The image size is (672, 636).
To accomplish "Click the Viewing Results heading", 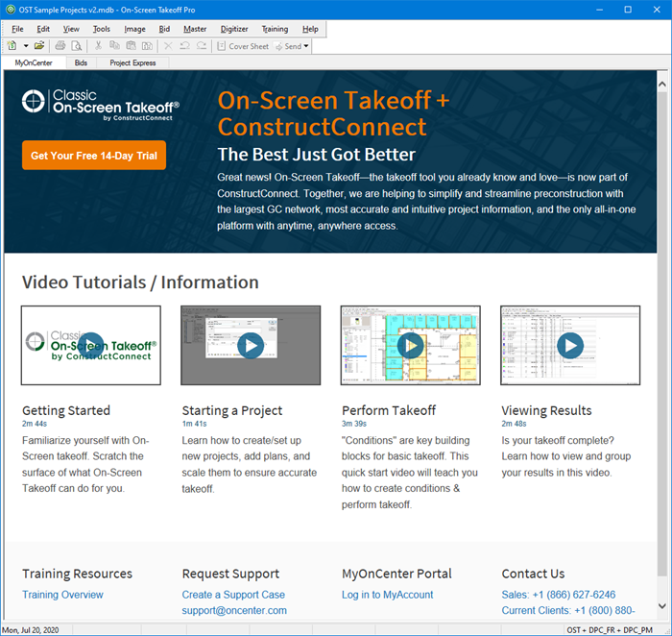I will (x=546, y=410).
